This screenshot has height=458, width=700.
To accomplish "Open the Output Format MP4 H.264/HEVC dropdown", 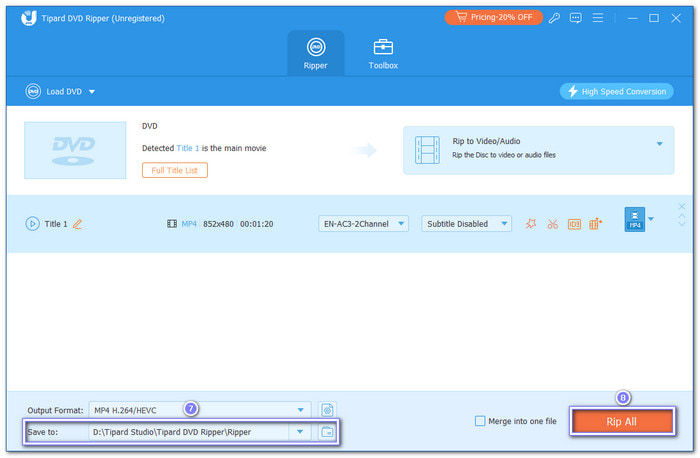I will pos(200,410).
